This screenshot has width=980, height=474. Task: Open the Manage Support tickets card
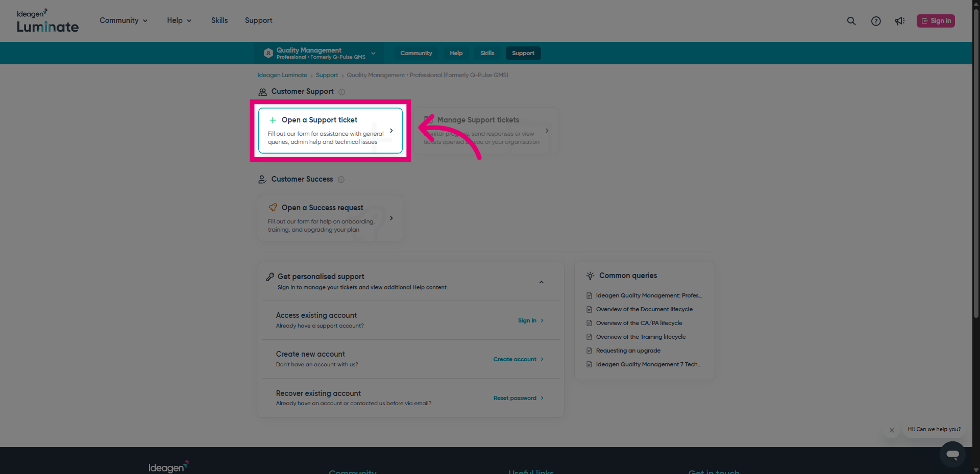coord(486,131)
